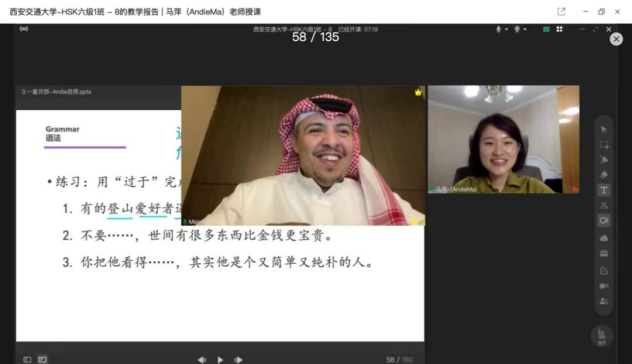The height and width of the screenshot is (364, 632).
Task: Open the toolbox briefcase icon
Action: (x=603, y=254)
